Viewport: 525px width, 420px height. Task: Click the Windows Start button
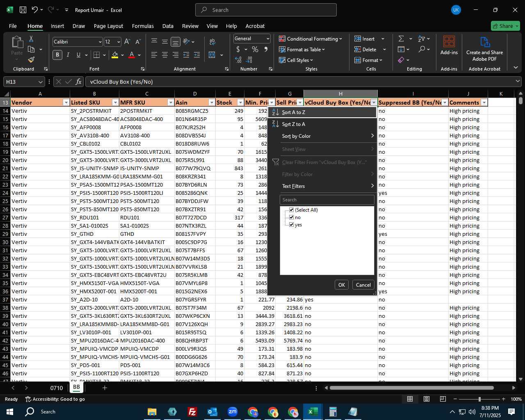coord(10,411)
